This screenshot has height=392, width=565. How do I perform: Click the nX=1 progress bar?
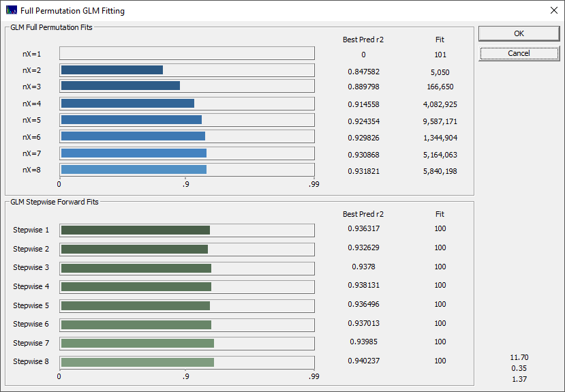click(x=187, y=53)
